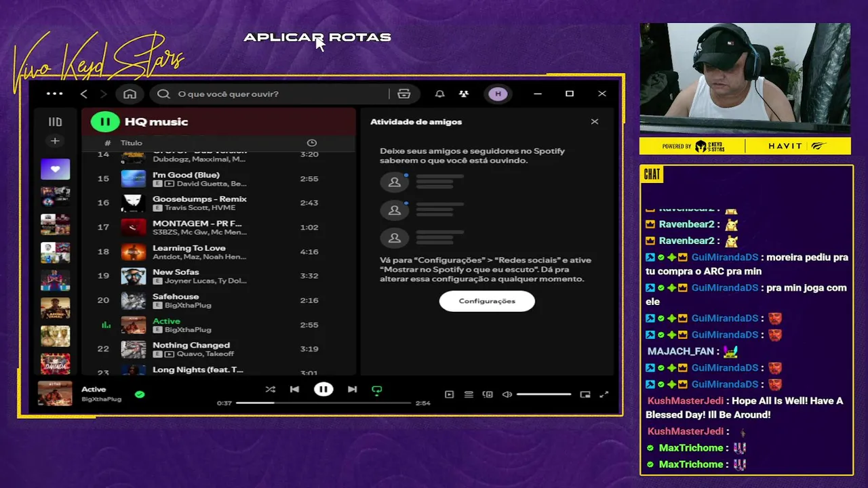Toggle repeat mode
Screen dimensions: 868x488
pyautogui.click(x=377, y=390)
